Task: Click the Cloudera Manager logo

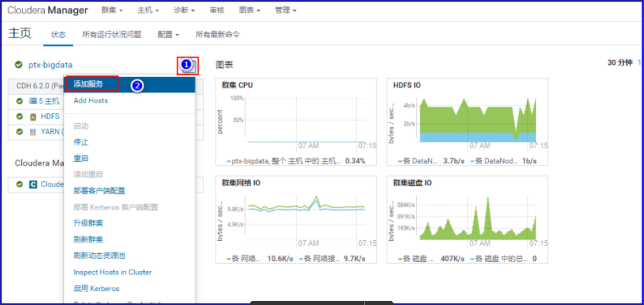Action: [x=48, y=10]
